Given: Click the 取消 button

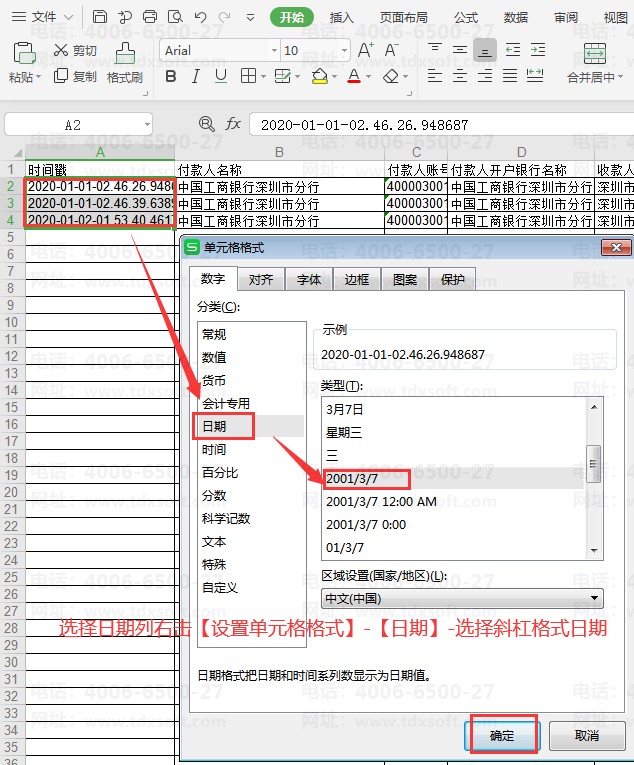Looking at the screenshot, I should coord(587,735).
